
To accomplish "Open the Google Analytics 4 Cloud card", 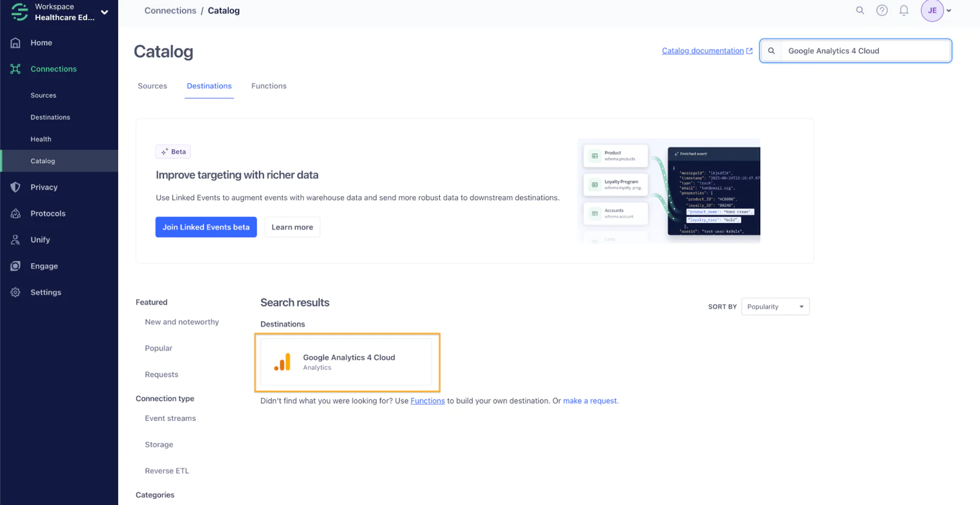I will click(x=346, y=362).
